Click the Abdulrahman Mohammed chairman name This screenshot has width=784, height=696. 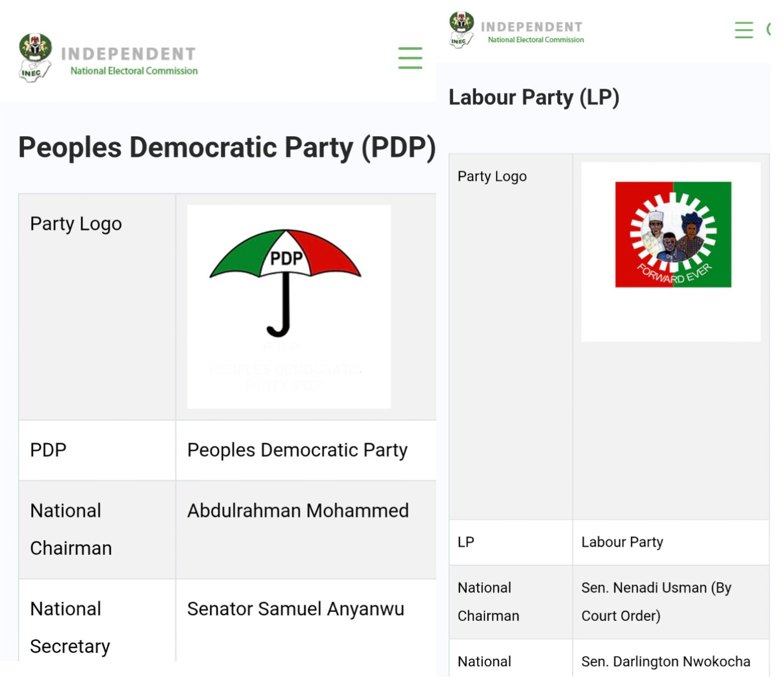tap(297, 511)
